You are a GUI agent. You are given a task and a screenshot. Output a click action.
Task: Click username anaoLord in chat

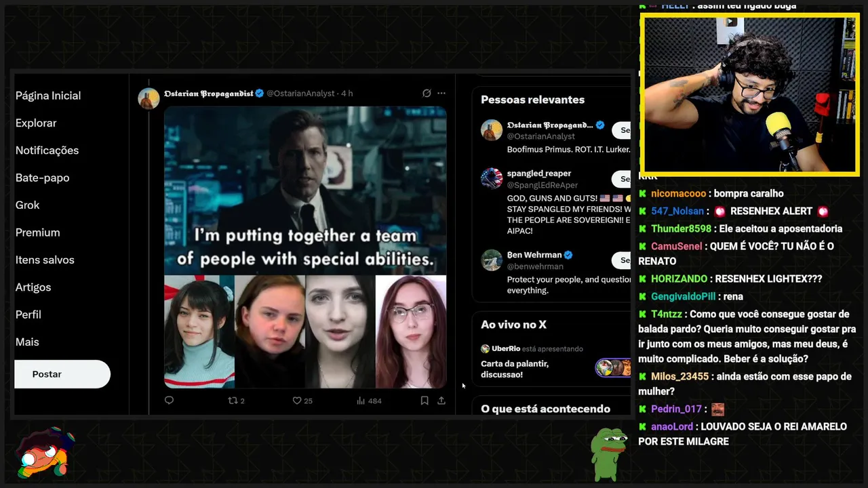coord(672,427)
